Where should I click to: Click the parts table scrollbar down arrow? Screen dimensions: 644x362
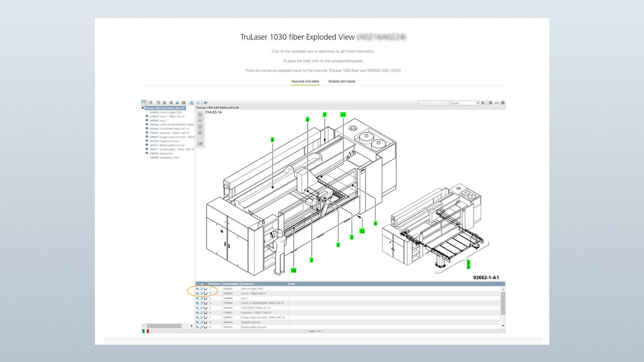pos(503,326)
